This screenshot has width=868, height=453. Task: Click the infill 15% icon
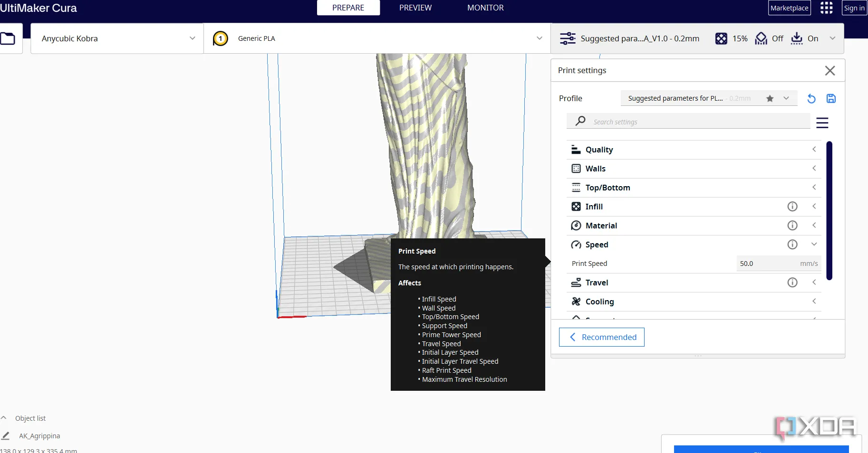[x=721, y=38]
